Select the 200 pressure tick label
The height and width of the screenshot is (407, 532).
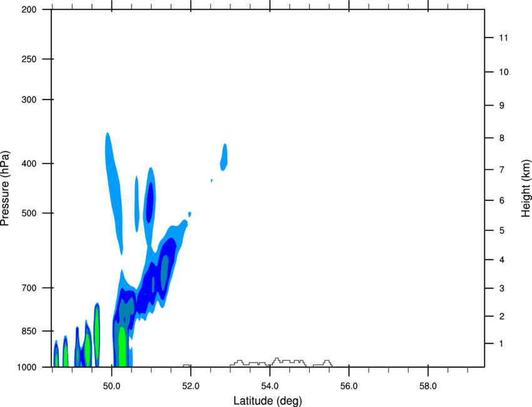[x=29, y=10]
